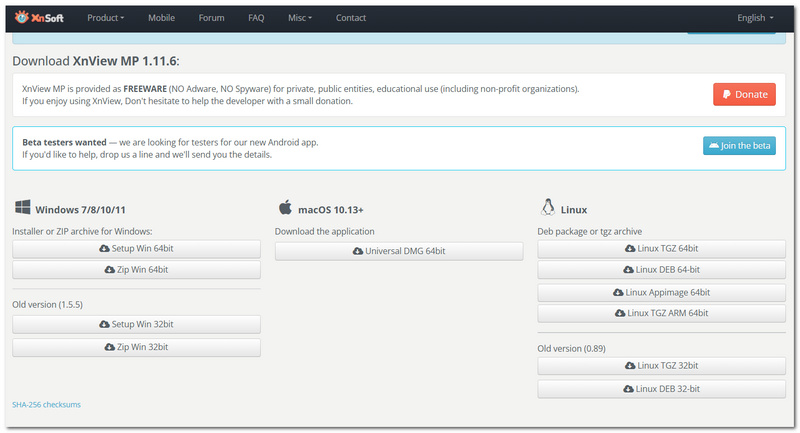Click 'Old version (1.5.5)' label

(47, 304)
